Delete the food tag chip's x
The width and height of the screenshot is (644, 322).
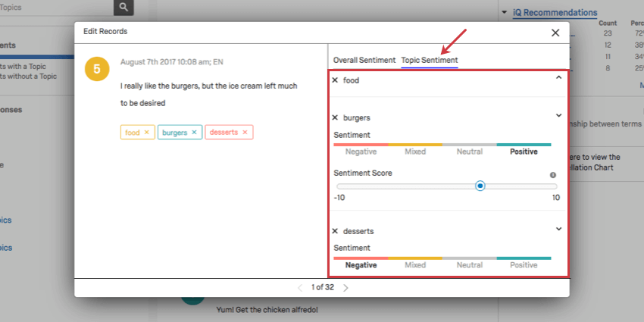click(147, 133)
